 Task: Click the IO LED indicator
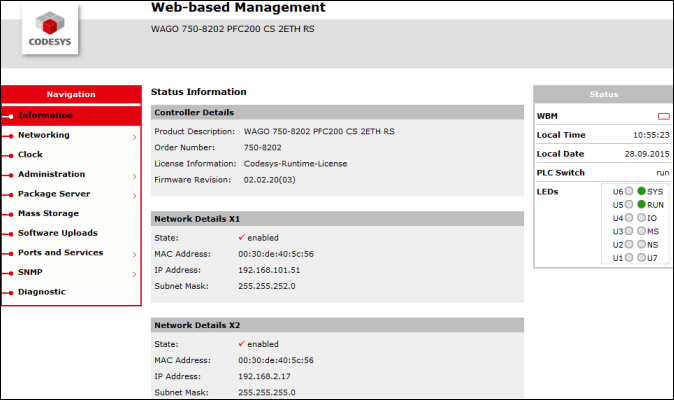tap(640, 218)
